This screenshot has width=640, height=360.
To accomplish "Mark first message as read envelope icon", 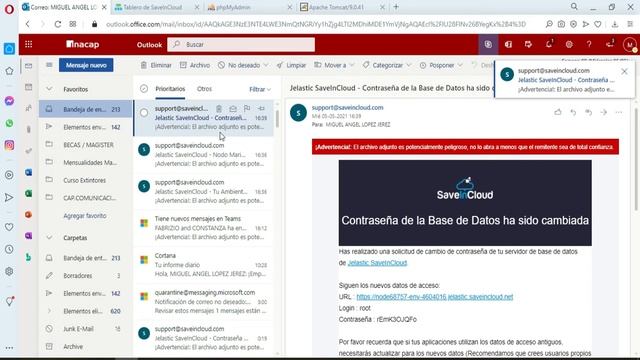I will 233,109.
